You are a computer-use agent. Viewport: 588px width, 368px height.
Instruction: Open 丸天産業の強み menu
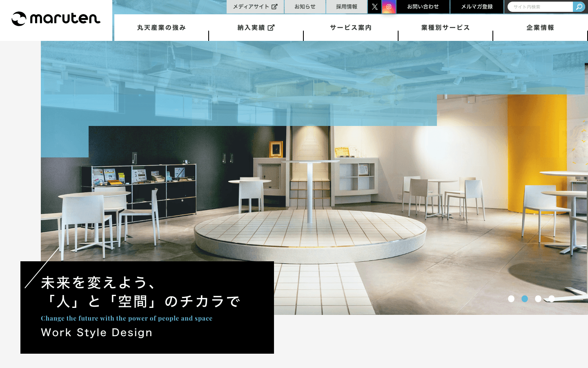click(162, 27)
